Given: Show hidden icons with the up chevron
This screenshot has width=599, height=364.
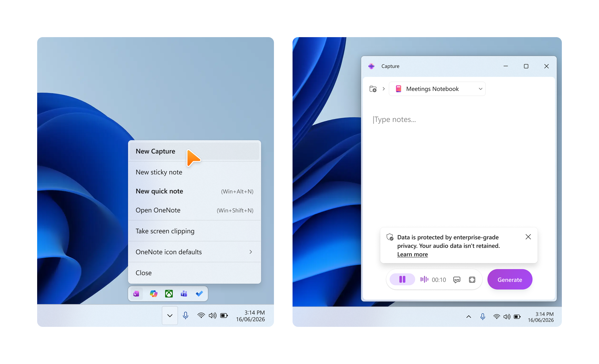Looking at the screenshot, I should click(x=469, y=317).
